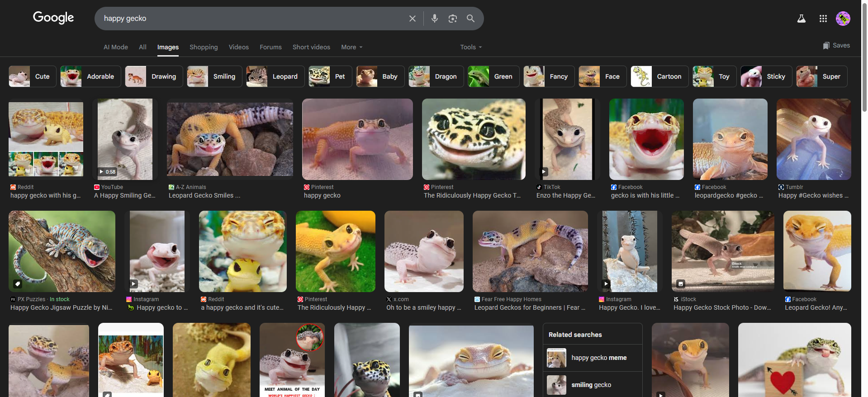Open the Google account profile avatar
This screenshot has height=397, width=868.
pos(843,19)
